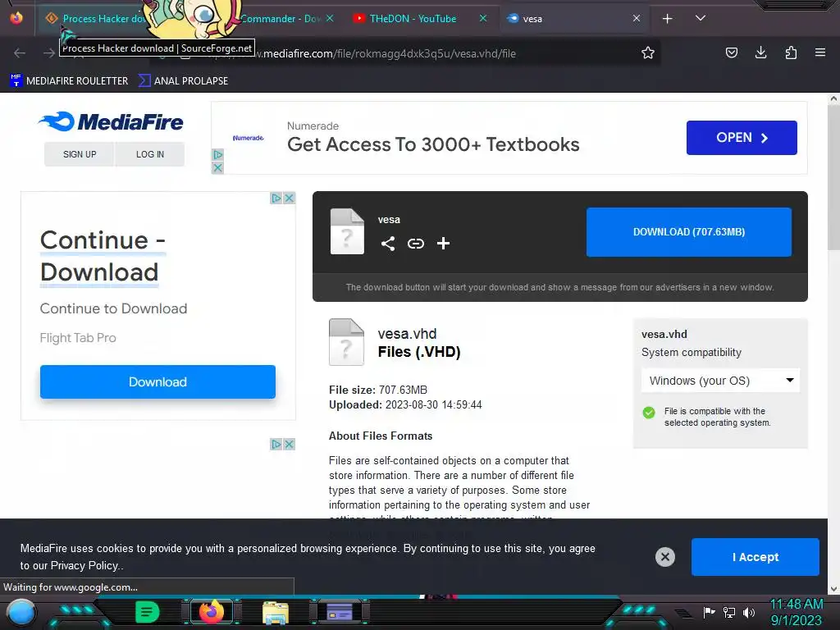Click the Continue - Download ad headline
840x630 pixels.
pos(103,256)
